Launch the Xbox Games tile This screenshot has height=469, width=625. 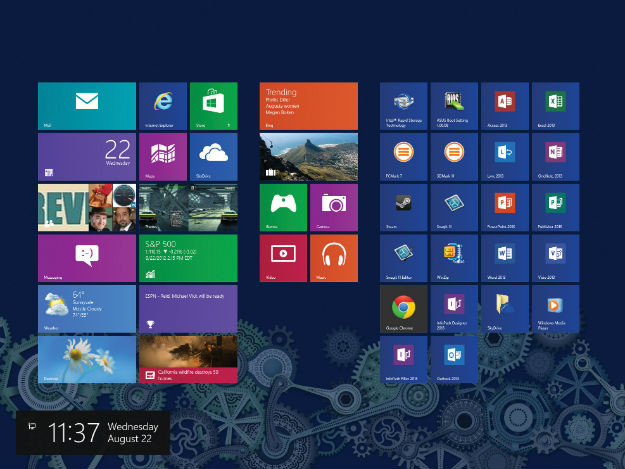(x=283, y=207)
